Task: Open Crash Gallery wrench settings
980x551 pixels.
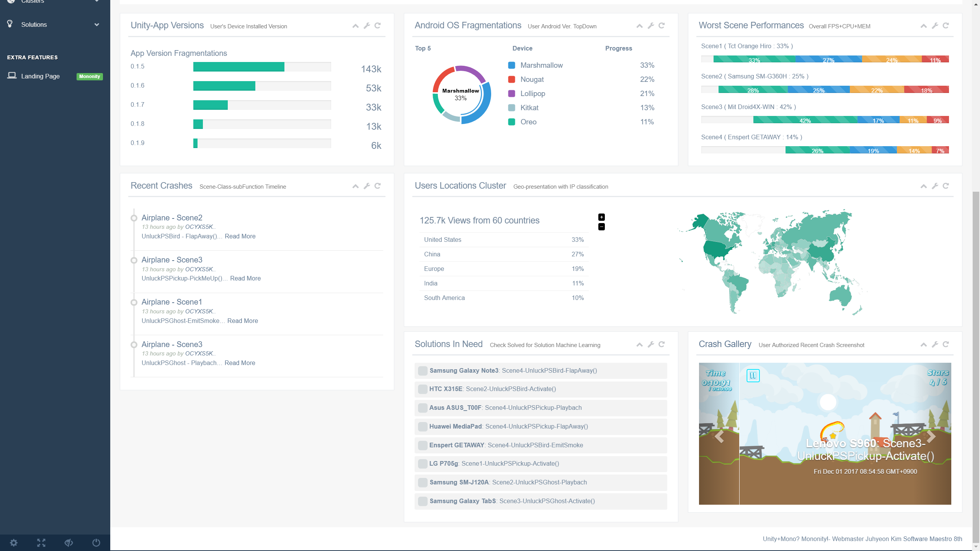Action: (x=935, y=344)
